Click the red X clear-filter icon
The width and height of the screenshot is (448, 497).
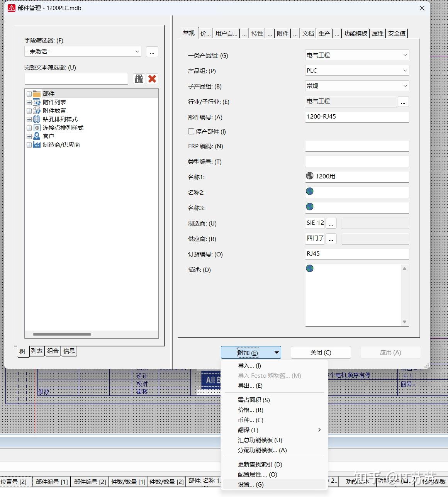pos(152,79)
